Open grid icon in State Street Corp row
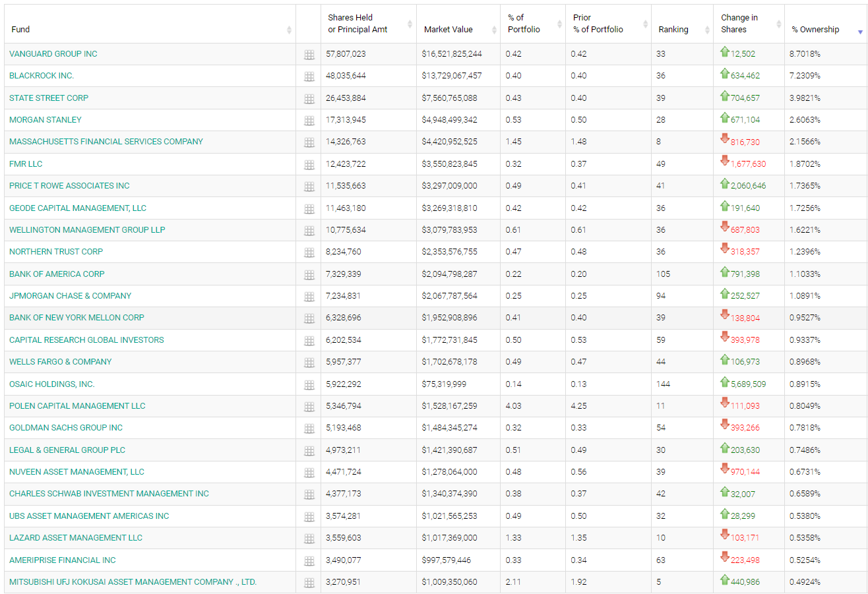This screenshot has height=594, width=868. [309, 99]
